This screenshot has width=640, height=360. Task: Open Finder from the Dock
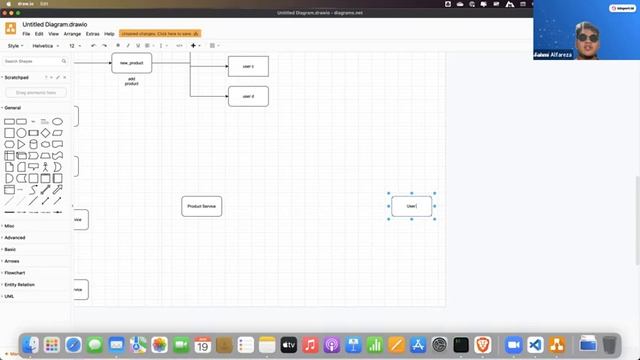pyautogui.click(x=30, y=345)
